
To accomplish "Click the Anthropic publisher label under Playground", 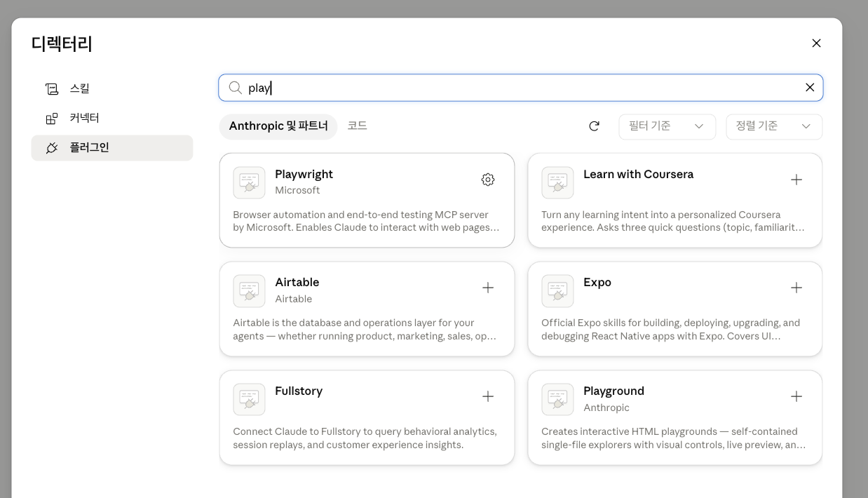I will pyautogui.click(x=606, y=408).
